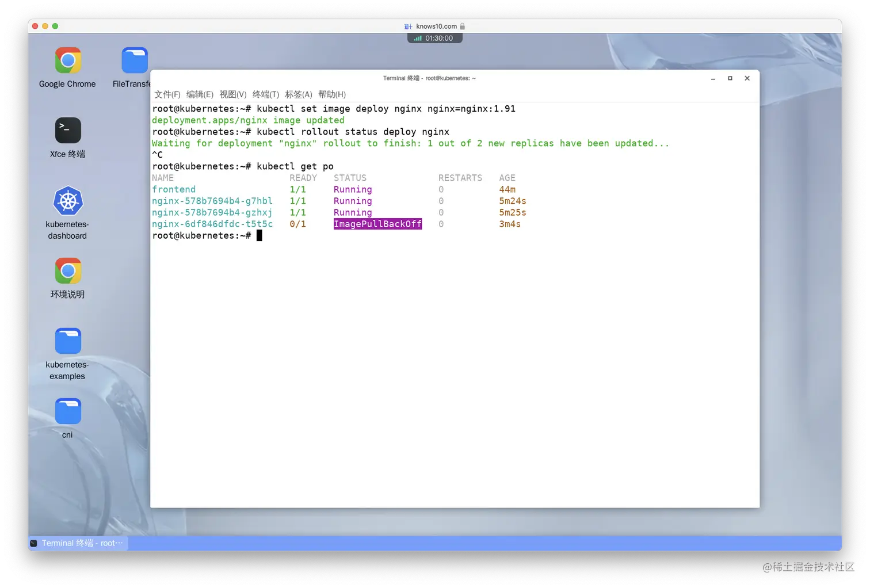The image size is (870, 588).
Task: Click the highlighted ImagePullBackOff status
Action: click(x=377, y=224)
